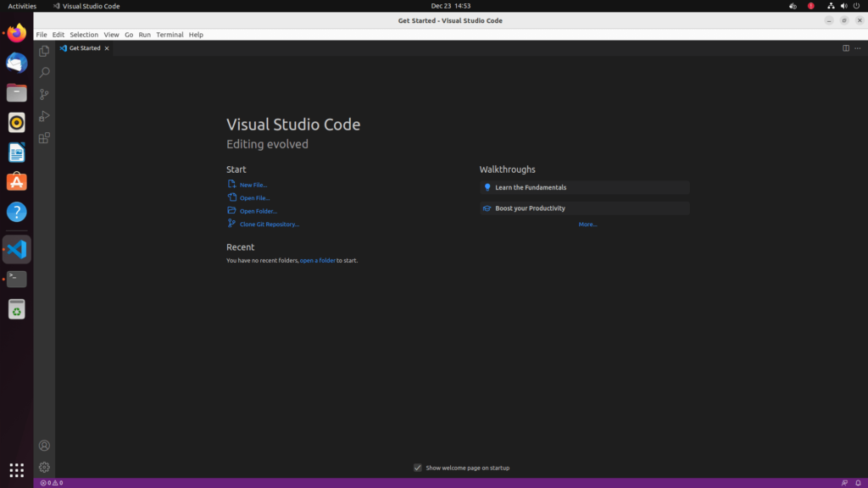The image size is (868, 488).
Task: Open the Explorer view
Action: [43, 51]
